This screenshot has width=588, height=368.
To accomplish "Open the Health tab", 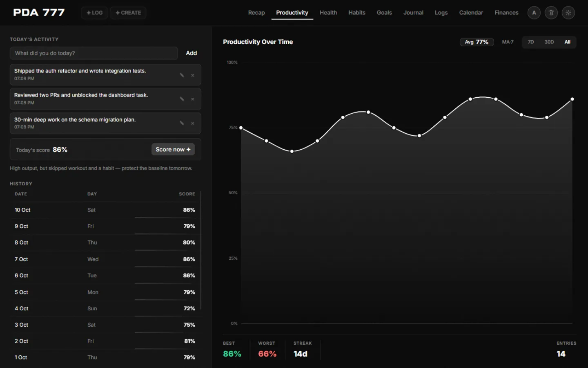I will [x=328, y=13].
